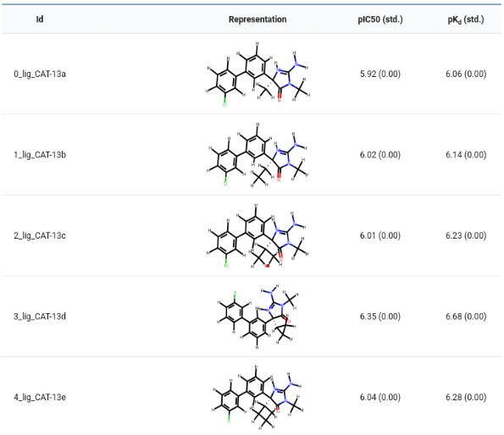Click the pIC50 (std.) column header
Image resolution: width=504 pixels, height=435 pixels.
(380, 19)
